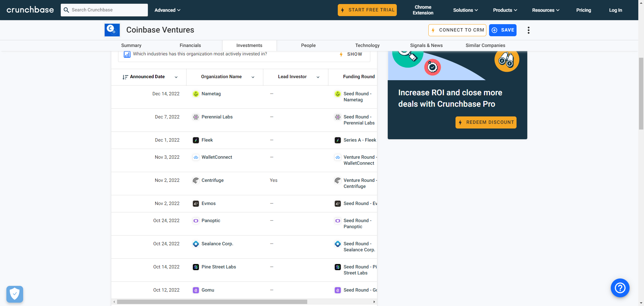
Task: Click the Seed Round Nametag logo icon
Action: click(338, 94)
